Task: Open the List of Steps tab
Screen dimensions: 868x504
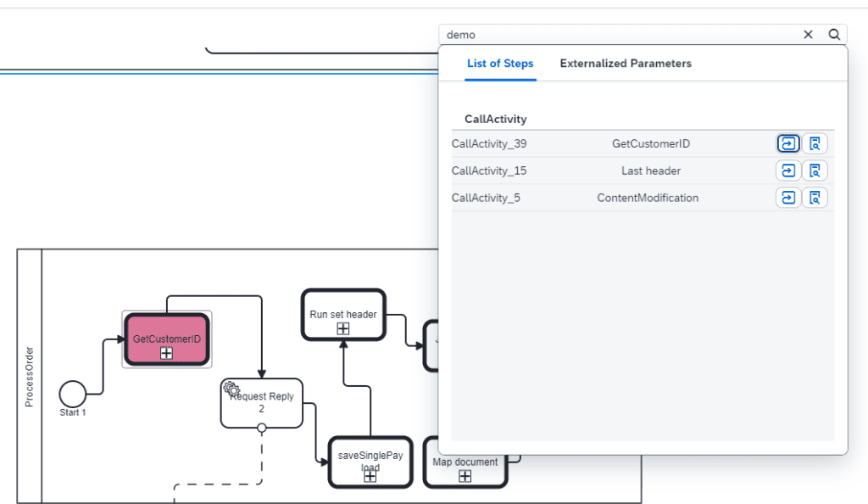Action: [x=500, y=63]
